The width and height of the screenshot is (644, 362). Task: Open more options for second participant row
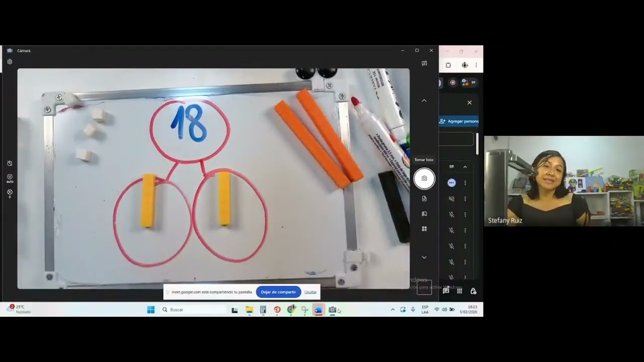[465, 199]
